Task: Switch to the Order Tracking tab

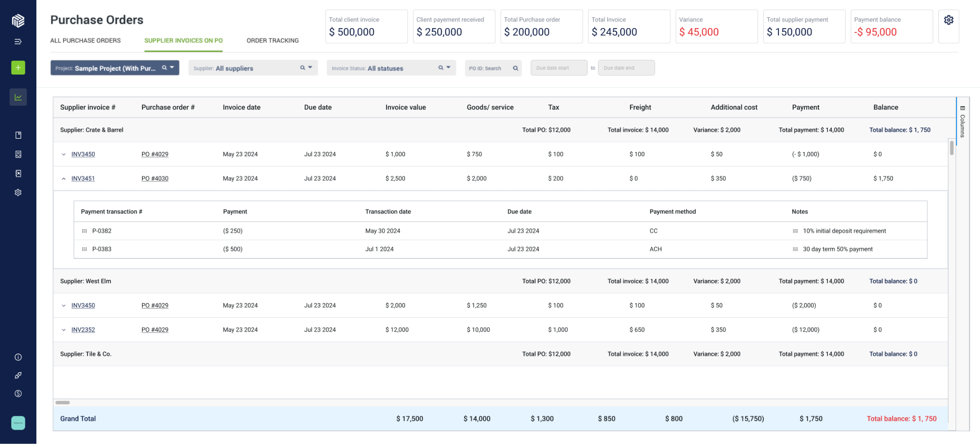Action: [272, 40]
